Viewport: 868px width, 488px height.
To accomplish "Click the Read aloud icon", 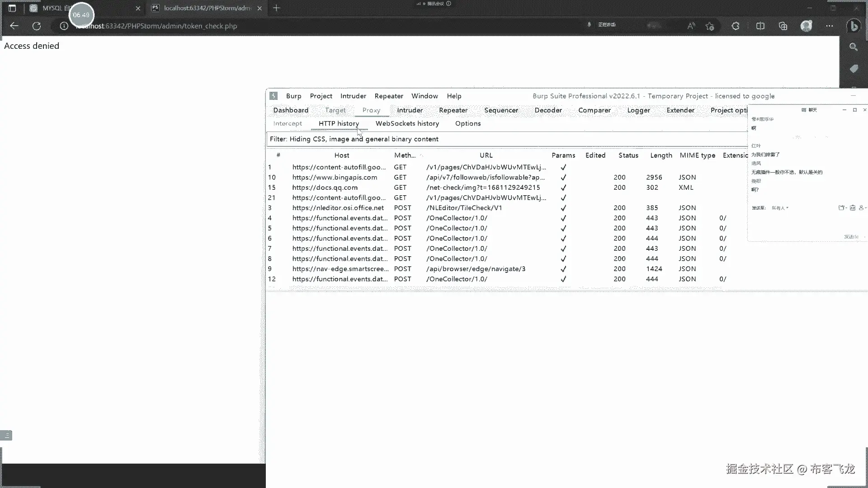I will click(691, 26).
